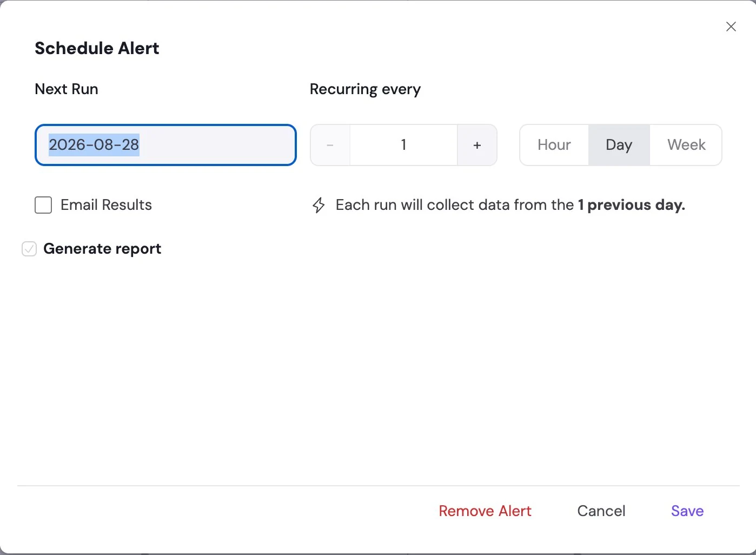Click the "Recurring every" label
The height and width of the screenshot is (555, 756).
[x=365, y=89]
